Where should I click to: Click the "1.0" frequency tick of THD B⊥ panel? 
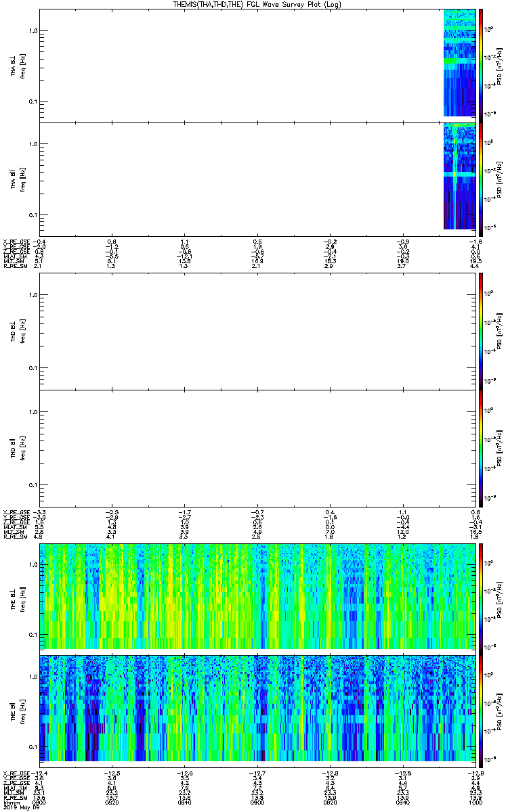[32, 295]
